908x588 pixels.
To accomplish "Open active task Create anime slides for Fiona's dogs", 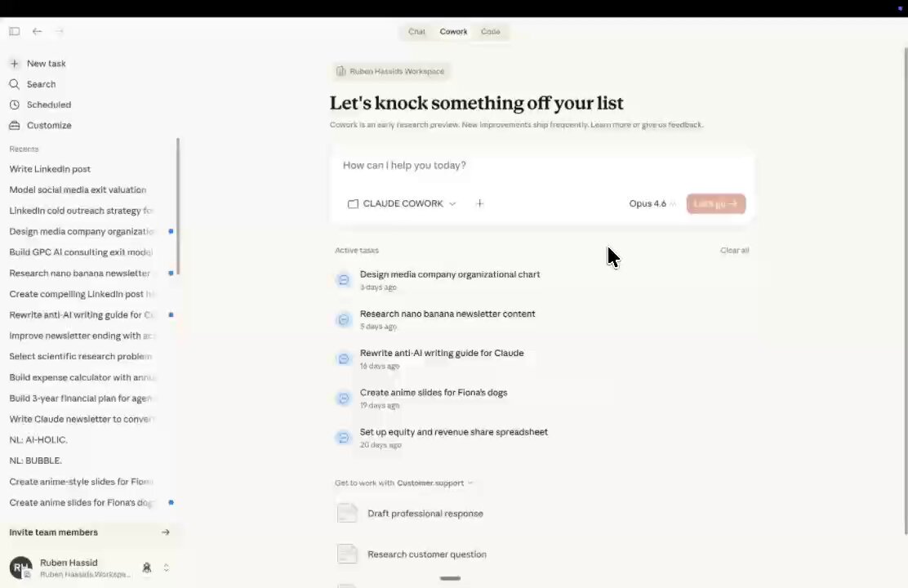I will [434, 392].
